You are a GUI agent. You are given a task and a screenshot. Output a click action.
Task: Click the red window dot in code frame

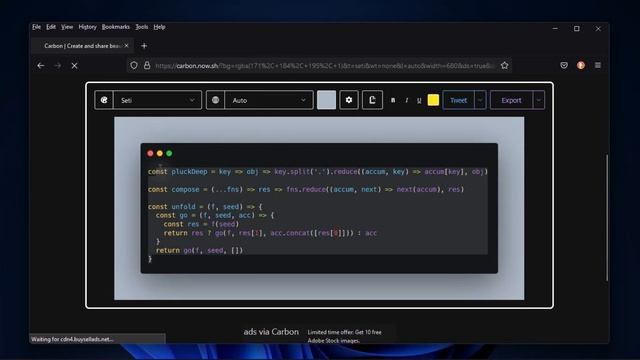(x=150, y=153)
